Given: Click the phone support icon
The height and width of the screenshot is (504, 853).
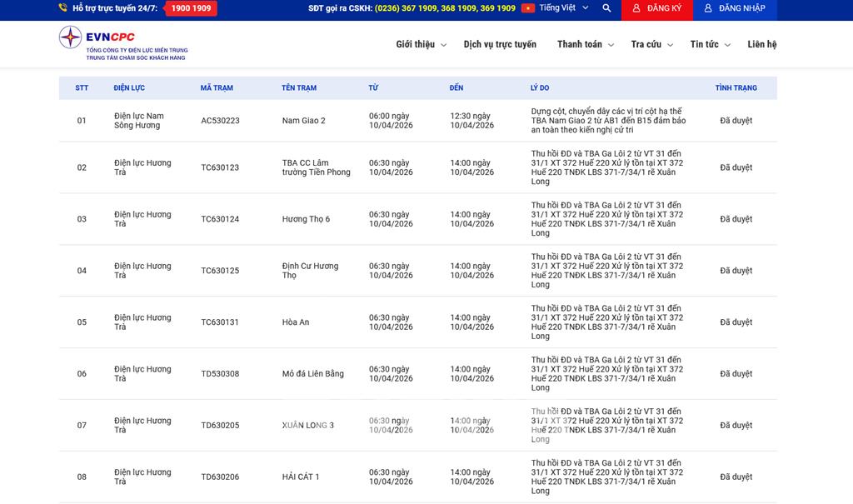Looking at the screenshot, I should [x=63, y=8].
